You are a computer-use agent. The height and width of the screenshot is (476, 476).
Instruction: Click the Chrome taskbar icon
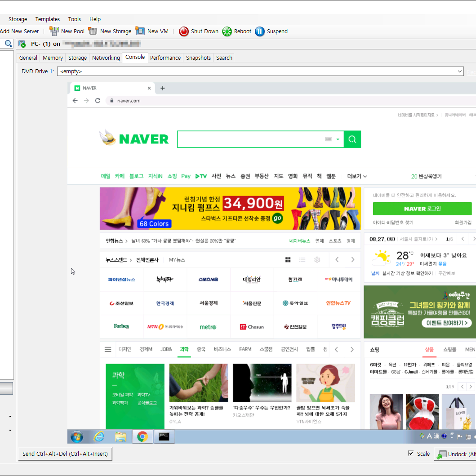point(142,437)
